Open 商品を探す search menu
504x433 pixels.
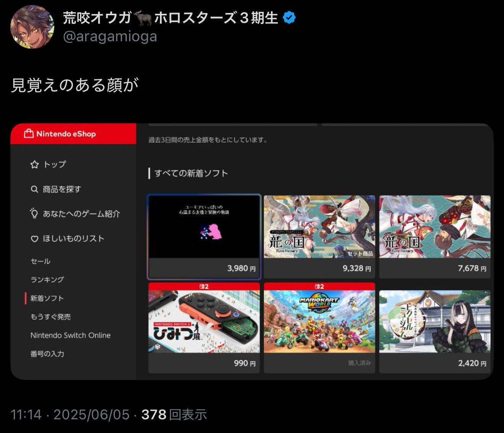62,189
